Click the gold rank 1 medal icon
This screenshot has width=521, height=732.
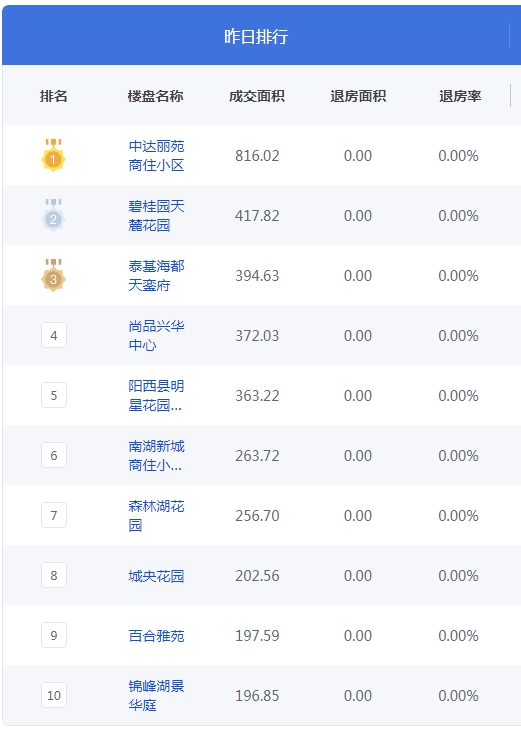pos(53,155)
